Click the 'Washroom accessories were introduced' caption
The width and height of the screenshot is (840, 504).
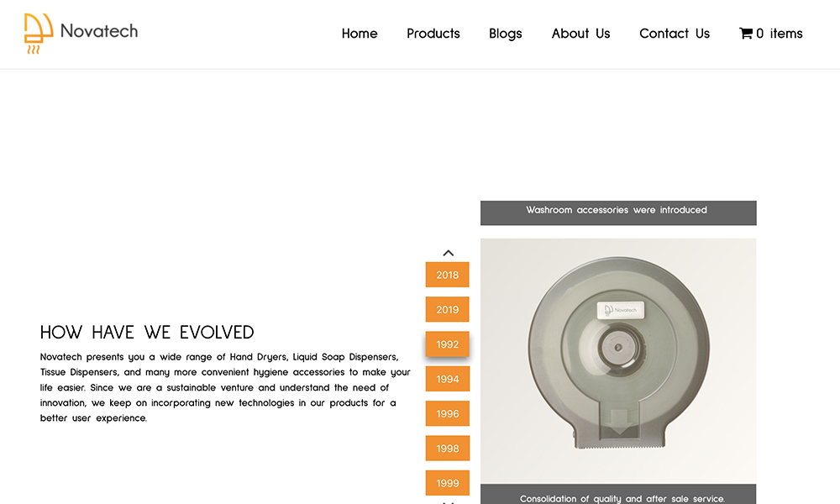point(617,210)
